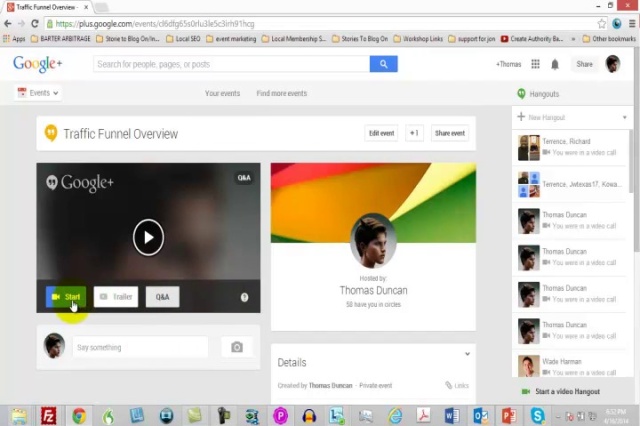Click the Share button in the header

click(584, 64)
